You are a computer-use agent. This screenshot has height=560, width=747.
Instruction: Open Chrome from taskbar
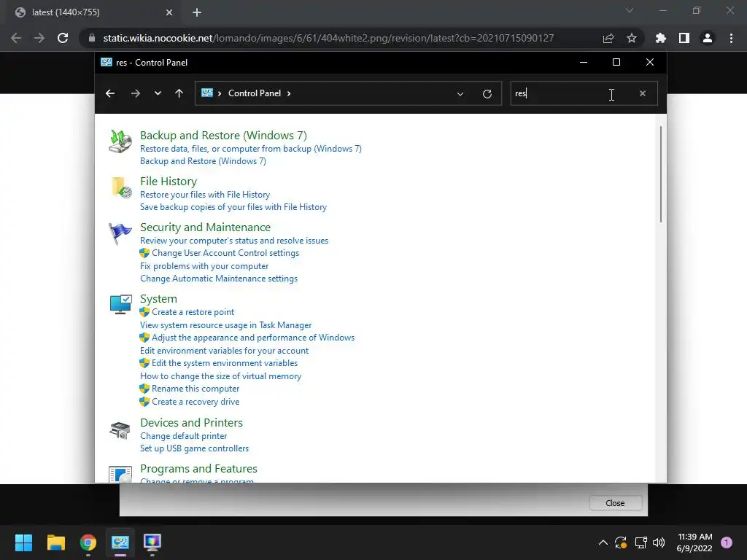[x=88, y=542]
